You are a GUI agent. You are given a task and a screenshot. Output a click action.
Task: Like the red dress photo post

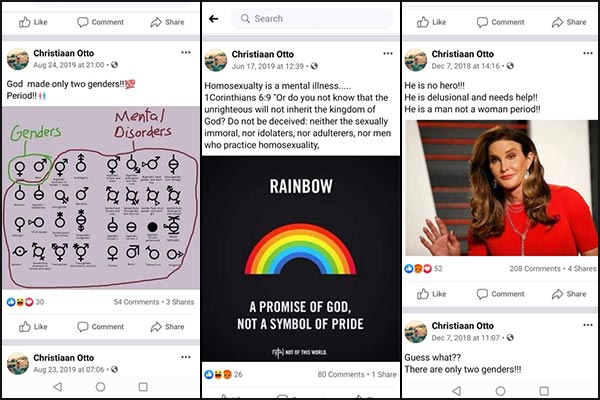coord(431,294)
